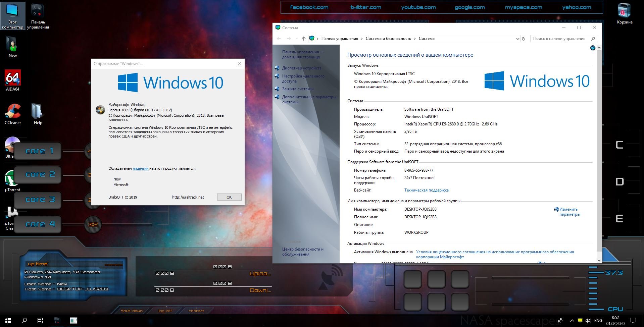Click OK in the 'О программе Windows' dialog

229,197
